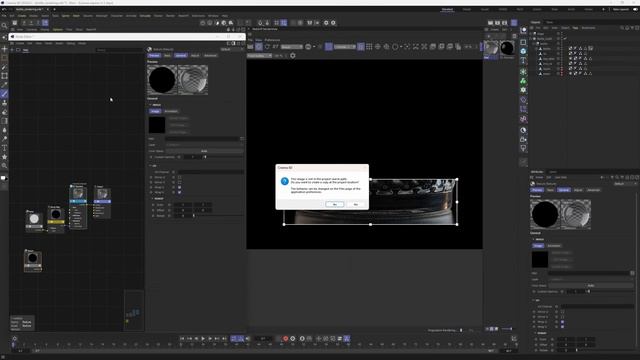Click black image swatch in node editor

click(x=157, y=125)
